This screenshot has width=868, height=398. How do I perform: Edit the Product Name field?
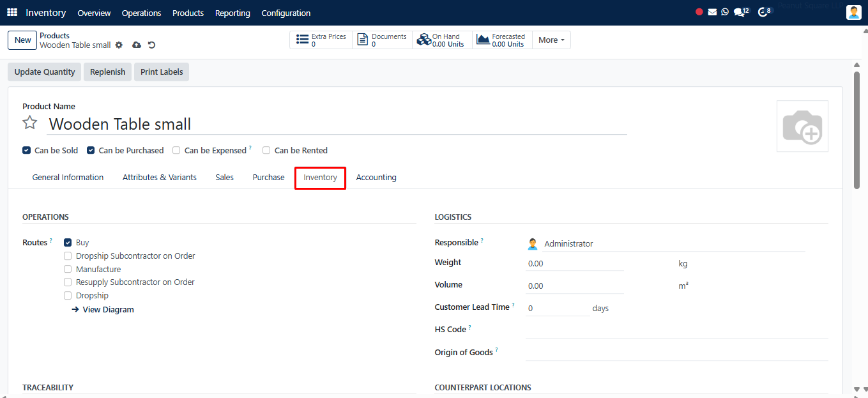coord(337,124)
